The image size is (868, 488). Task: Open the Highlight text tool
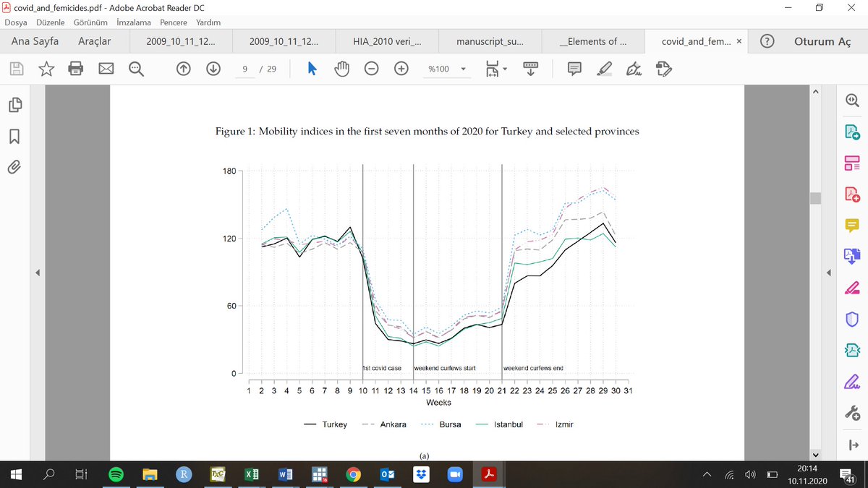coord(605,68)
